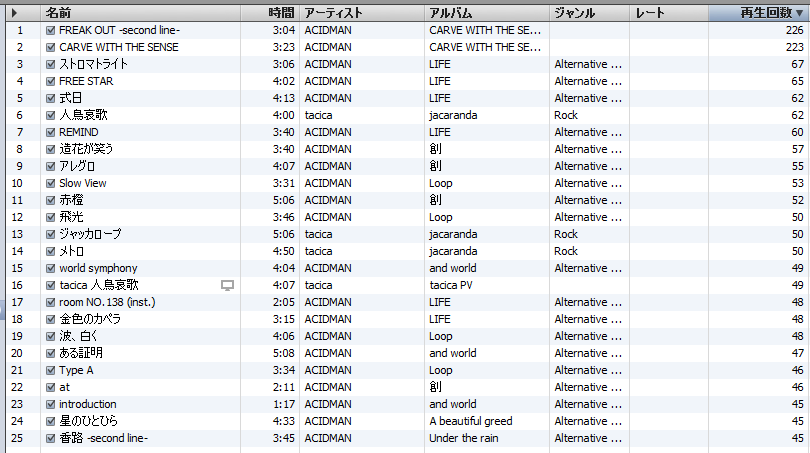Viewport: 810px width, 453px height.
Task: Select the song 金色のカペラ
Action: pos(90,319)
